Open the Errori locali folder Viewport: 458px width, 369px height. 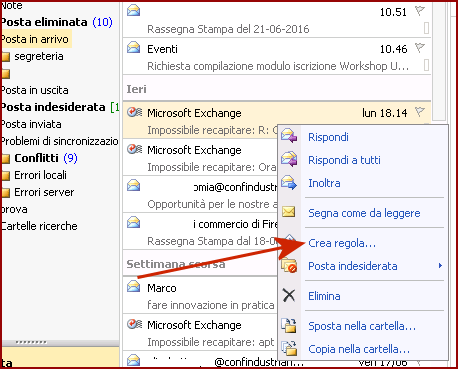[x=40, y=175]
